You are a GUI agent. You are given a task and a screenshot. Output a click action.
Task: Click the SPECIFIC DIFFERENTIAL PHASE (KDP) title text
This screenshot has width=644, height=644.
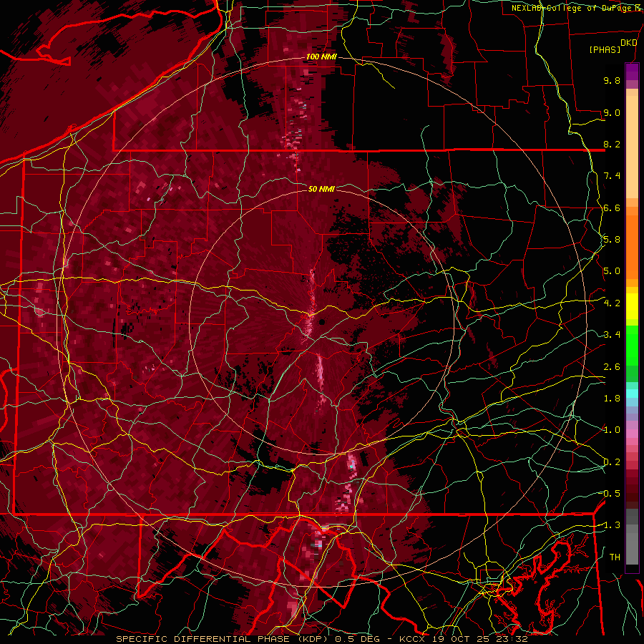point(222,639)
